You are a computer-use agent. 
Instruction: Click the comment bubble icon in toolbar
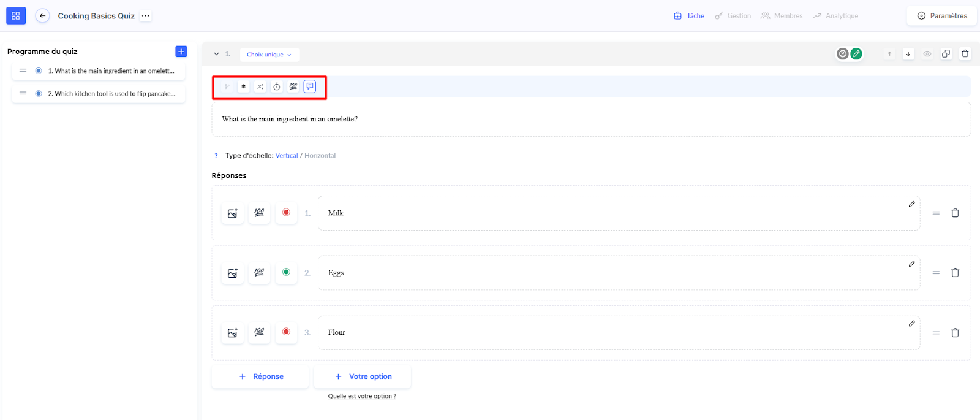click(310, 86)
